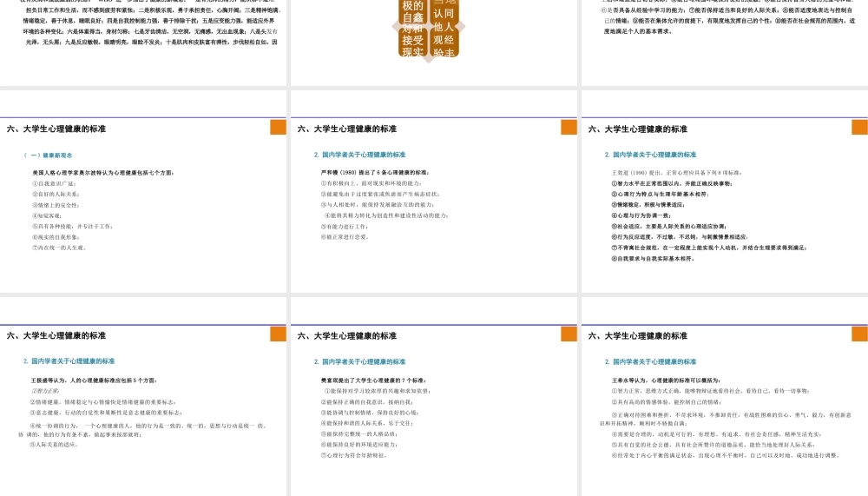Image resolution: width=868 pixels, height=496 pixels.
Task: Click the line starting '②情绪健康，情绪稳定'
Action: click(x=103, y=402)
